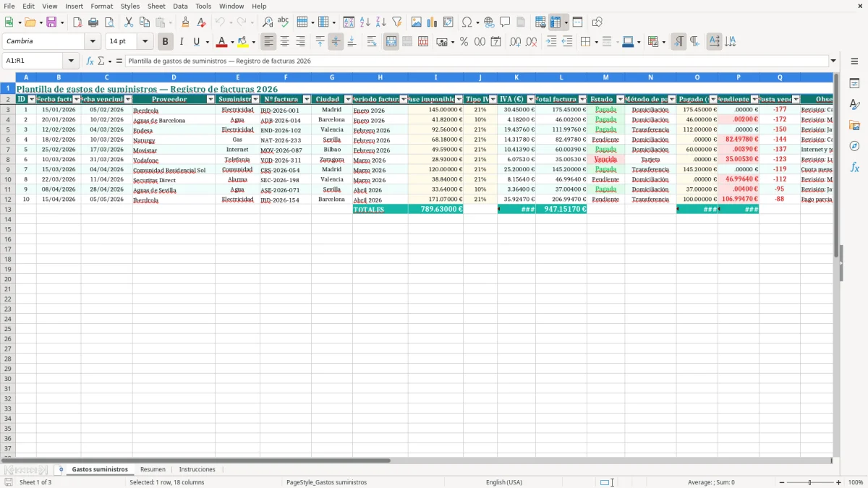Sort ascending with A-Z icon
Image resolution: width=868 pixels, height=488 pixels.
point(365,22)
